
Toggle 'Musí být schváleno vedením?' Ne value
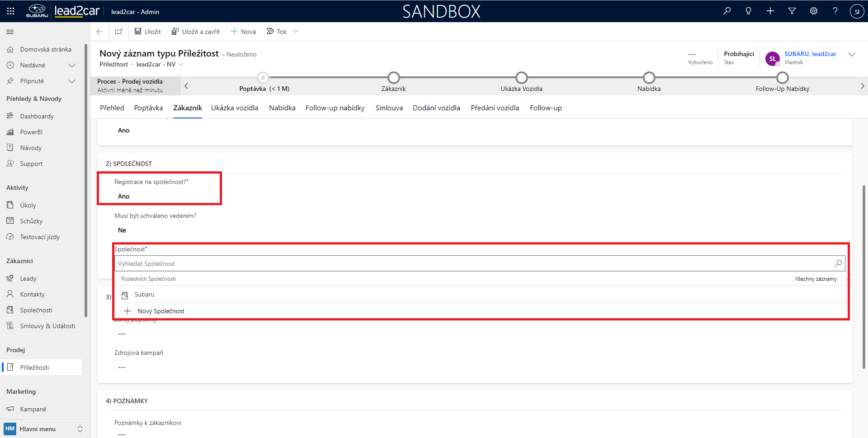[122, 230]
